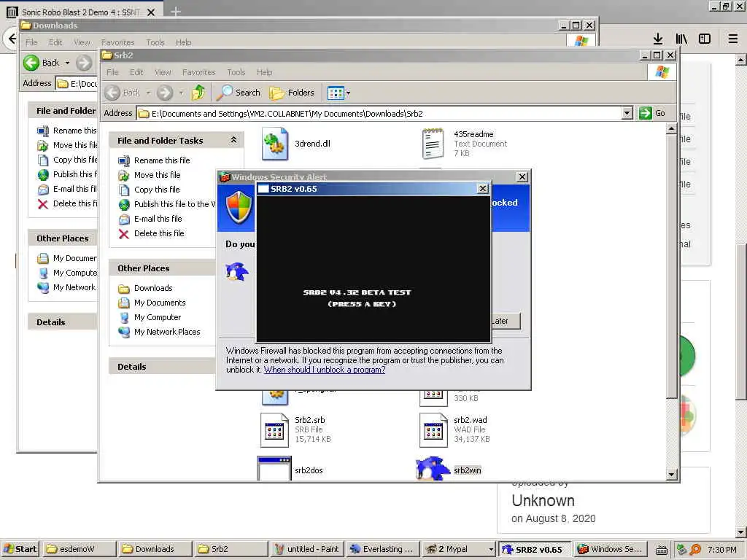The width and height of the screenshot is (747, 560).
Task: Click the Windows Security Alert shield icon
Action: coord(239,207)
